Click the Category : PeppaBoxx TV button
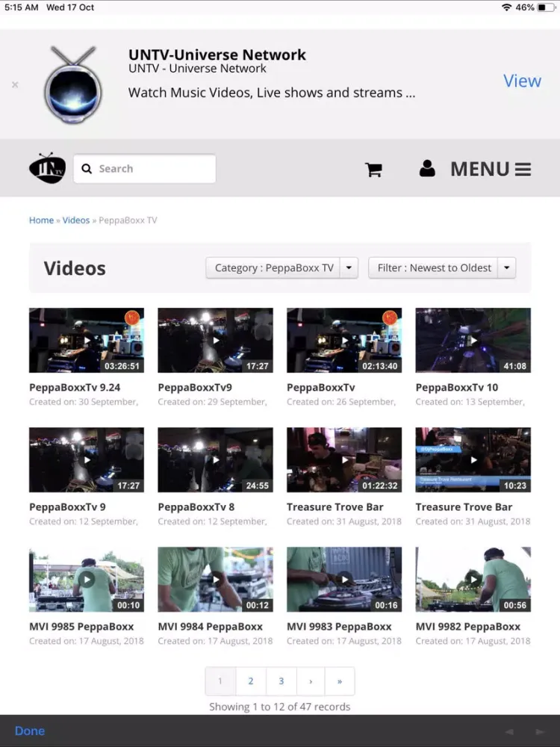The image size is (560, 747). tap(274, 267)
